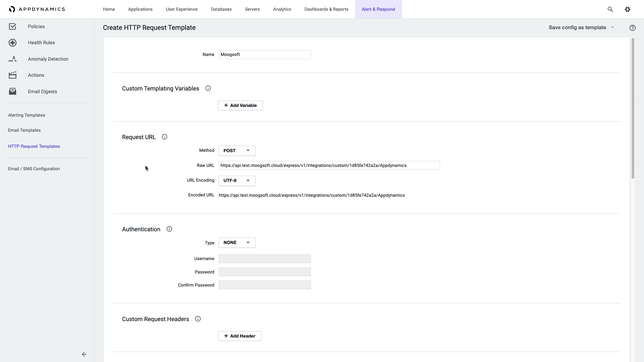This screenshot has height=362, width=644.
Task: Open the Method POST dropdown
Action: 237,151
